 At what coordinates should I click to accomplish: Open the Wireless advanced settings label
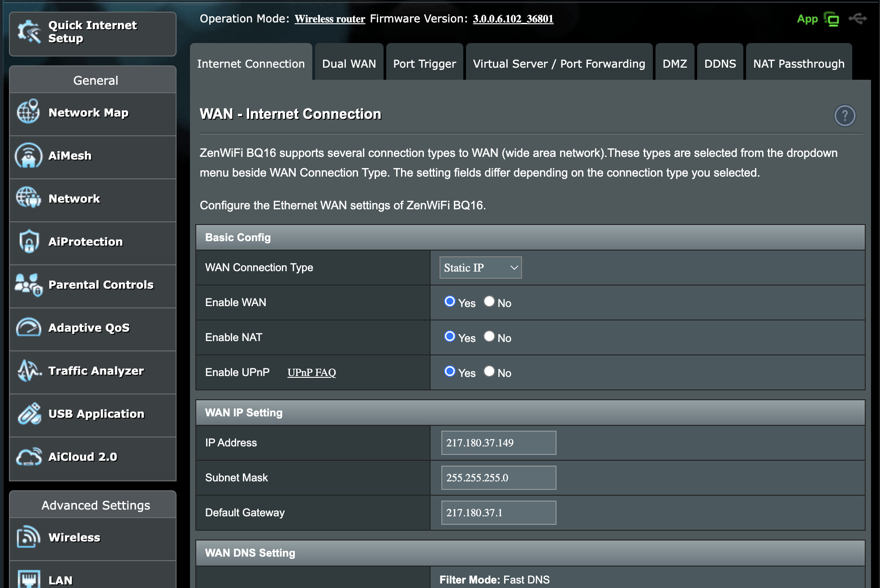tap(74, 537)
